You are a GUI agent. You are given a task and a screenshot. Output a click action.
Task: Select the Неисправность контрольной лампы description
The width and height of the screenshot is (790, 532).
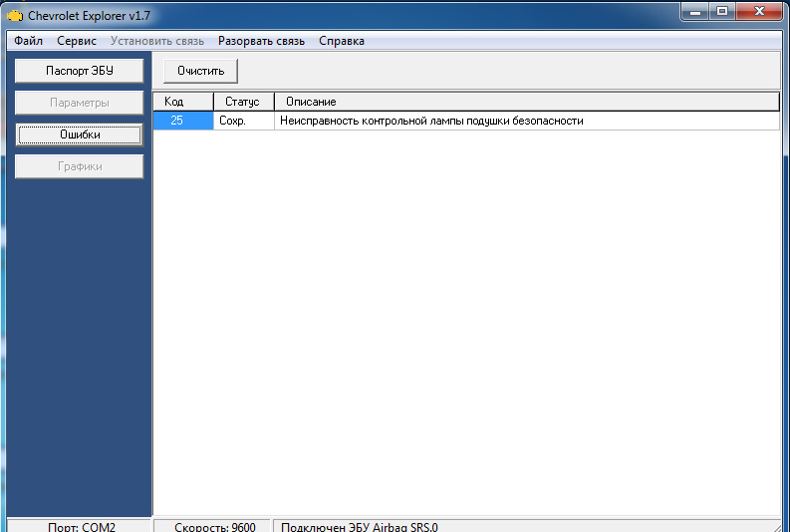527,121
